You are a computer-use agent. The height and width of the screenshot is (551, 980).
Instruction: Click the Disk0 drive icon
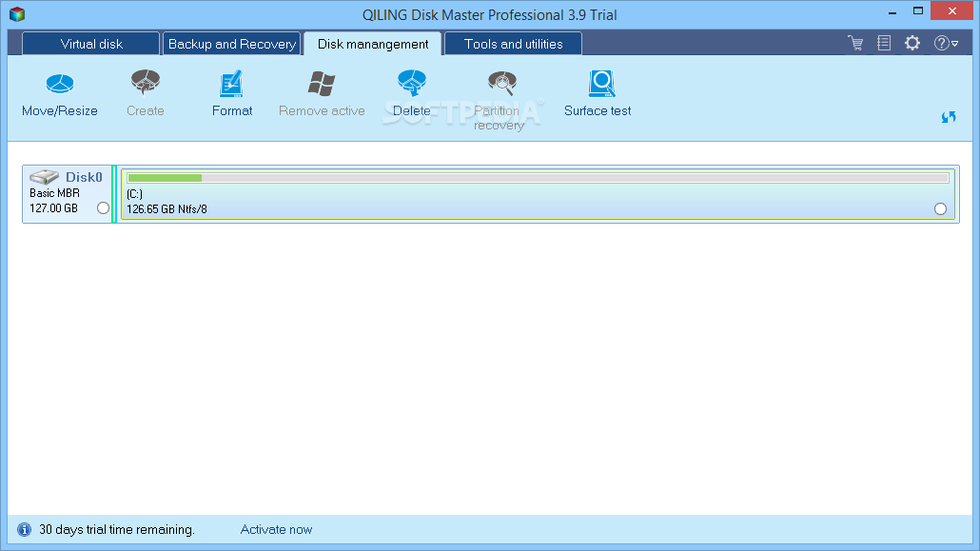click(x=44, y=177)
